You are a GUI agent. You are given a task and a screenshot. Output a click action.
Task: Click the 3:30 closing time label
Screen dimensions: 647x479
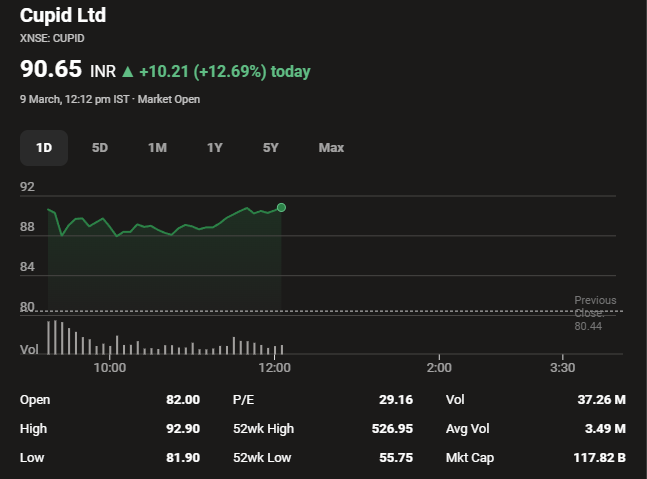pos(563,368)
